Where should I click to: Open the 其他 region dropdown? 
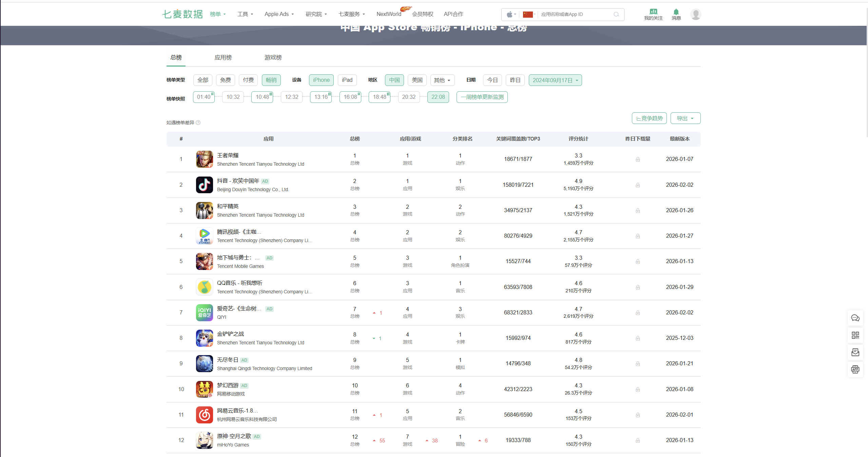(442, 80)
